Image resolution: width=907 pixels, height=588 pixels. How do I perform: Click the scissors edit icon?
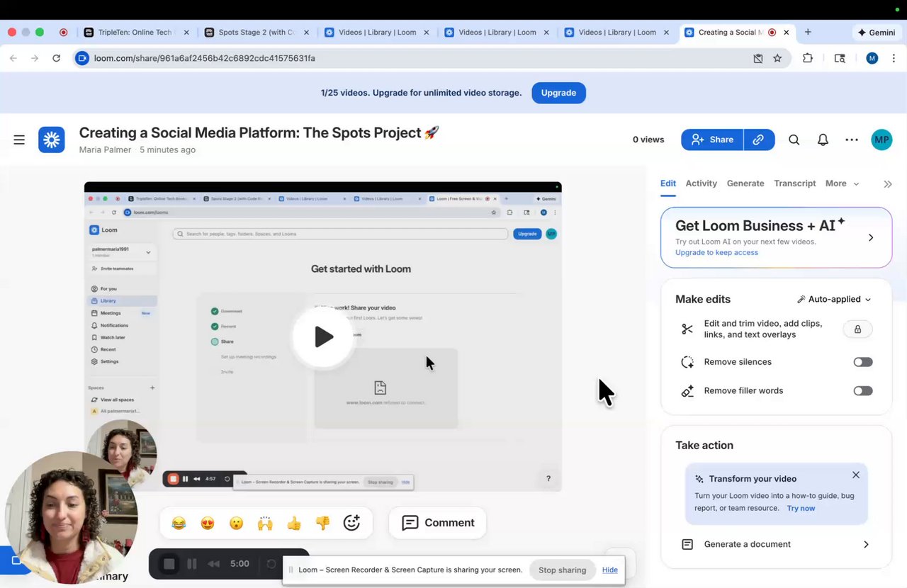coord(687,329)
